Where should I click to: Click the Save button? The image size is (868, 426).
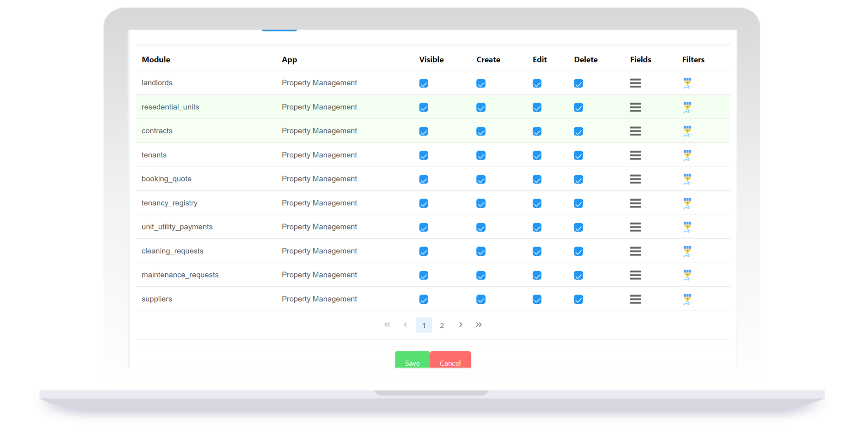[412, 363]
